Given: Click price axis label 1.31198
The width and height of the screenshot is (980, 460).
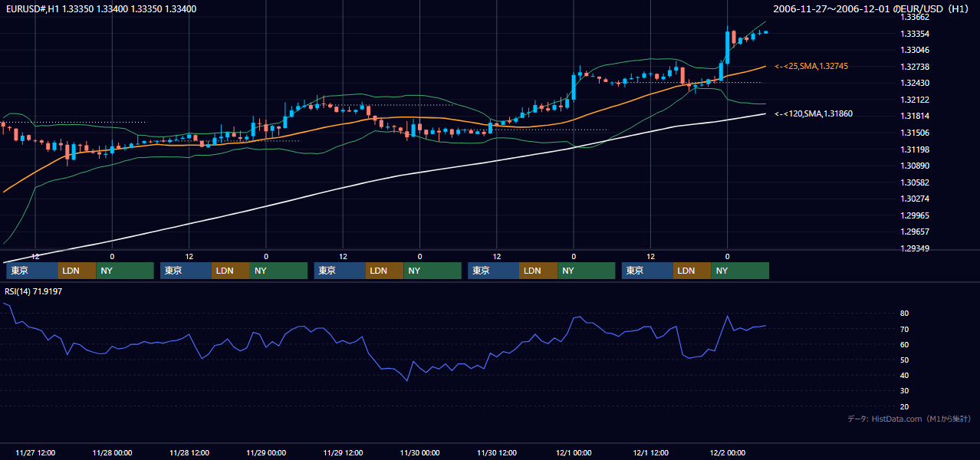Looking at the screenshot, I should [914, 149].
